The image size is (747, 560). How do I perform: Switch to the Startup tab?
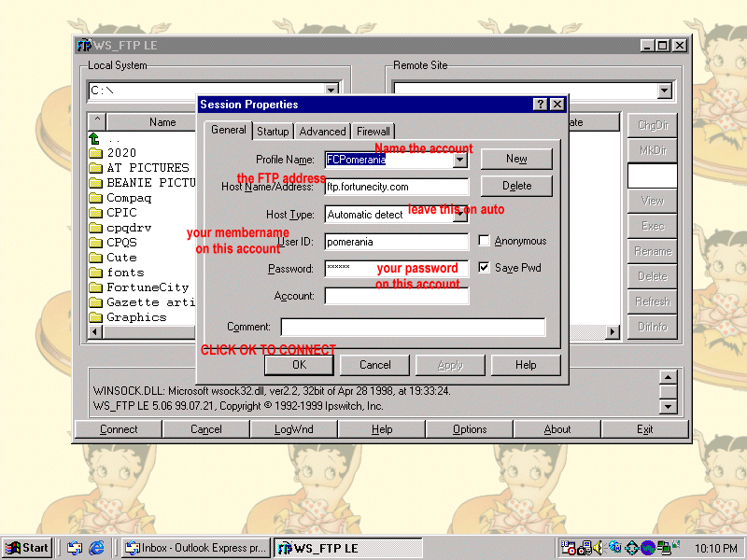click(273, 132)
